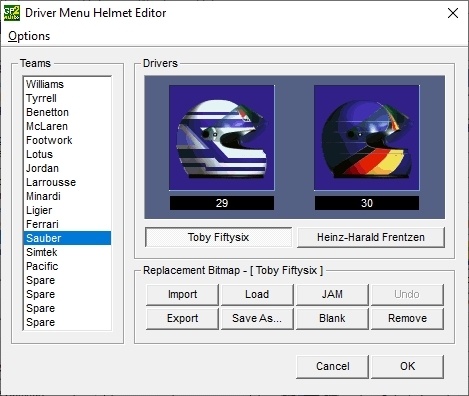Click the JAM button
The image size is (469, 396).
coord(332,295)
